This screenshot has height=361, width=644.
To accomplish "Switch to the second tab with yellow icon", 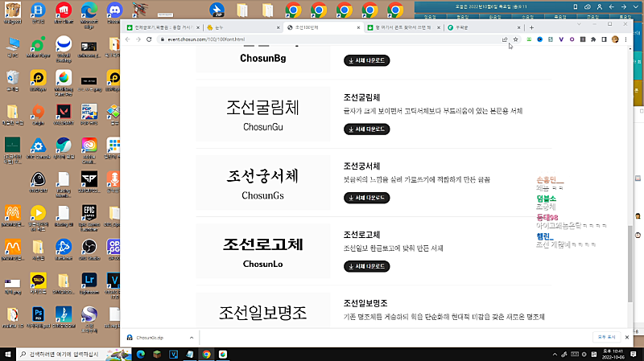I will [243, 27].
